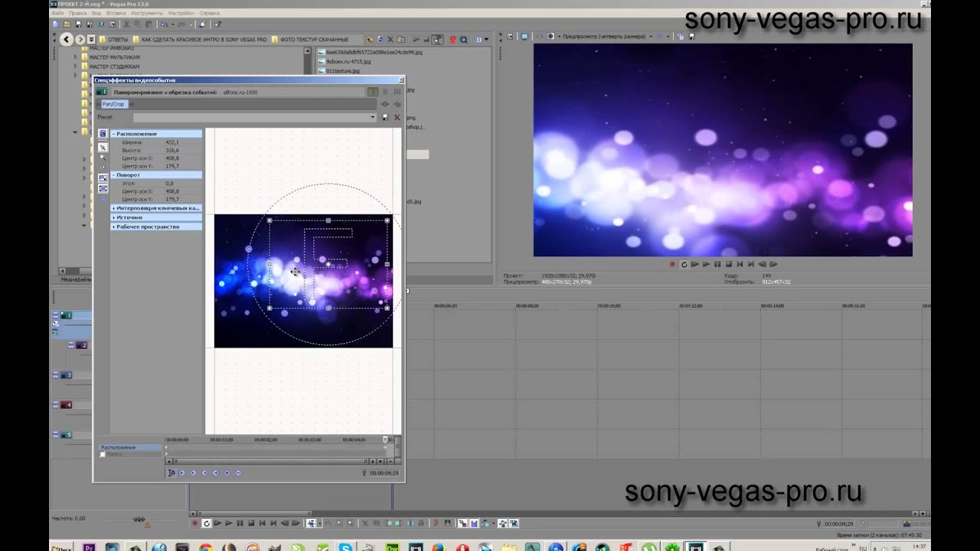Expand the Источник section
This screenshot has width=980, height=551.
pos(113,217)
